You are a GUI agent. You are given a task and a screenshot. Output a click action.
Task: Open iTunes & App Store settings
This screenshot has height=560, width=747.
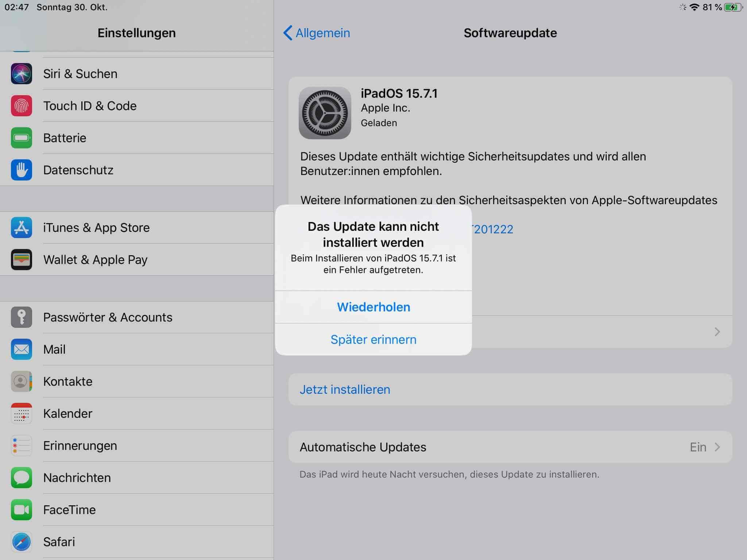137,227
